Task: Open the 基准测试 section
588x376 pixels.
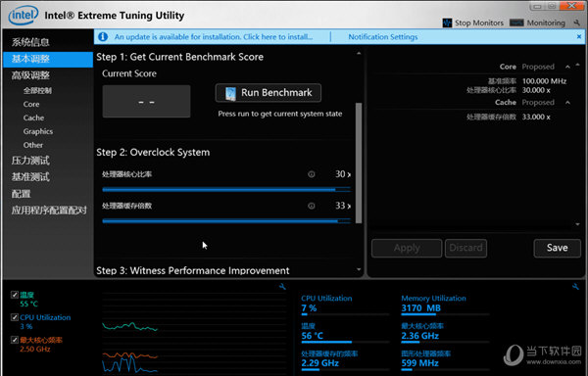Action: click(x=30, y=177)
